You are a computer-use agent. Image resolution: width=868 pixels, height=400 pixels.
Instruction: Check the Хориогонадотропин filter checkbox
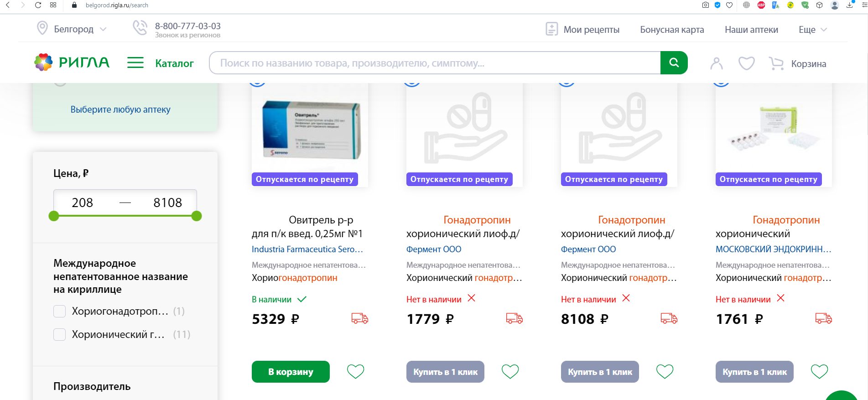click(x=60, y=312)
